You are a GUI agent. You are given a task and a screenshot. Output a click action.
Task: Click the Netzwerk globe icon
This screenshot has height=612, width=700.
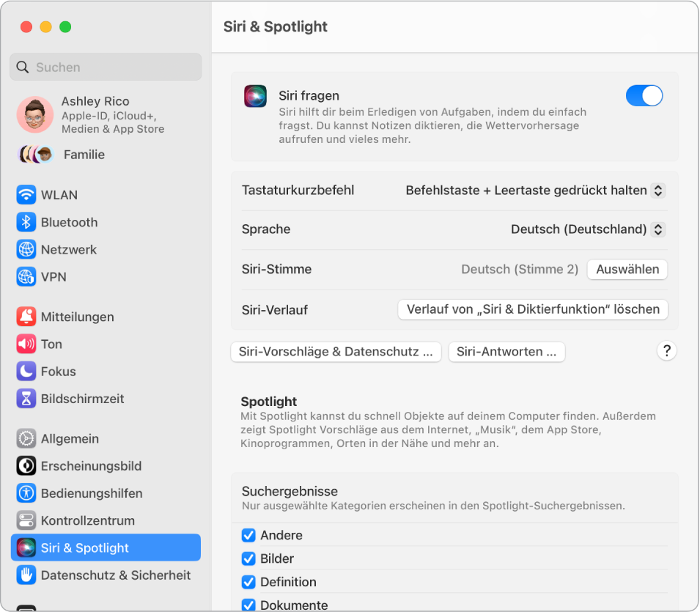coord(26,249)
